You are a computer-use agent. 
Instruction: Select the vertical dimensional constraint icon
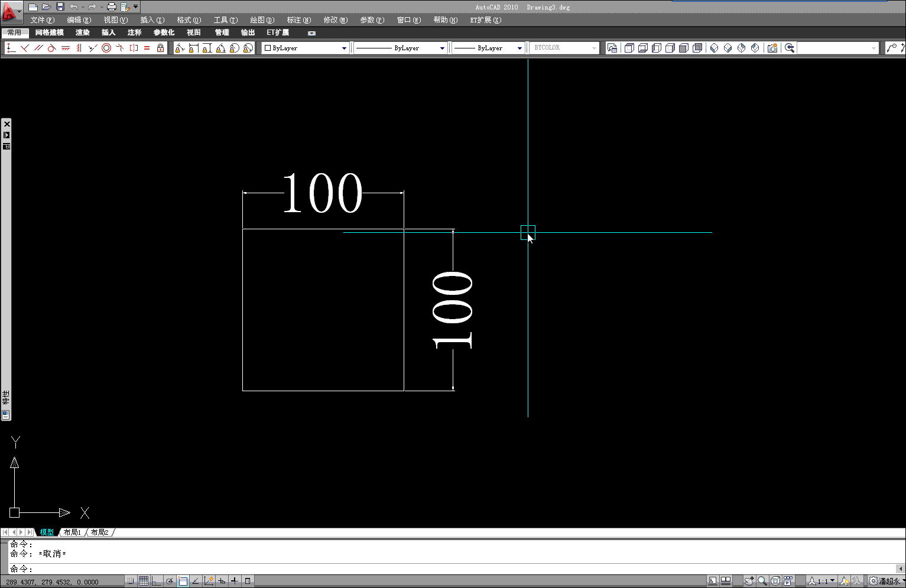pyautogui.click(x=207, y=48)
